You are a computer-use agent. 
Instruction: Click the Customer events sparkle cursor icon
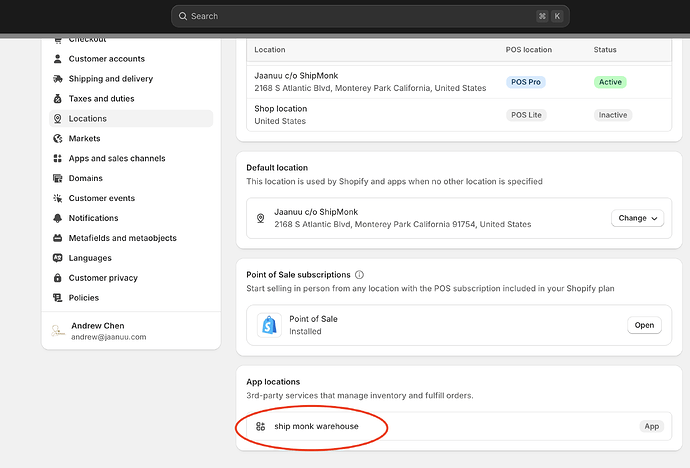click(x=58, y=198)
